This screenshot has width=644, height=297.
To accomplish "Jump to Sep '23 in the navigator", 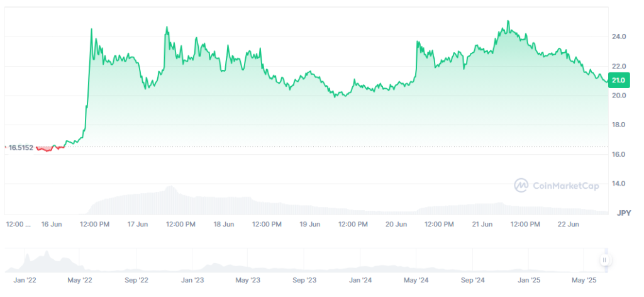I will click(x=305, y=280).
